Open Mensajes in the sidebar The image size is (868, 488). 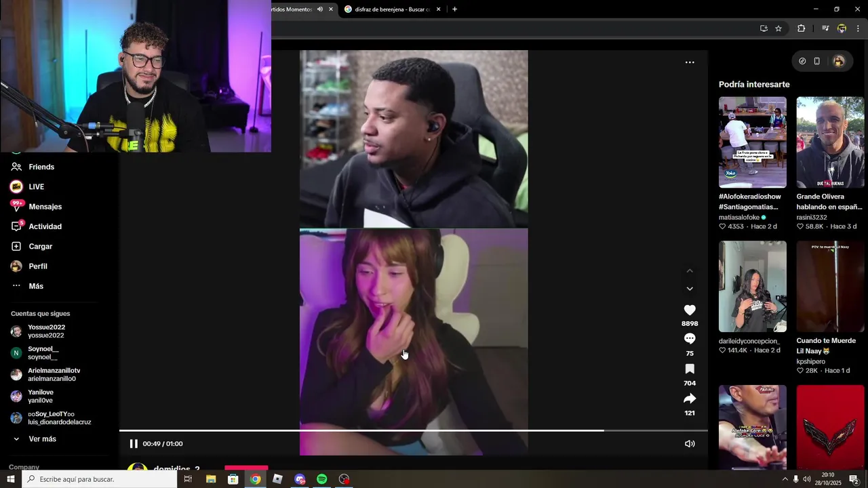pyautogui.click(x=45, y=207)
